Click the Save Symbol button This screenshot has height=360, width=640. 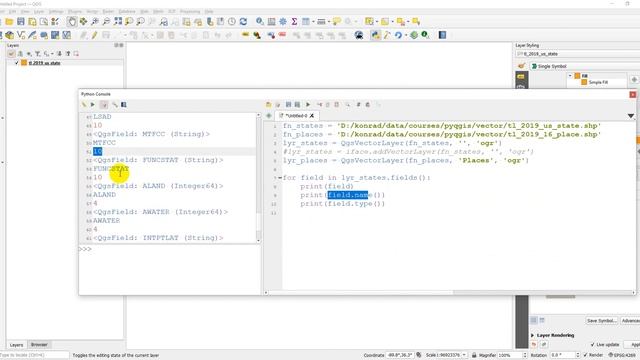point(601,321)
